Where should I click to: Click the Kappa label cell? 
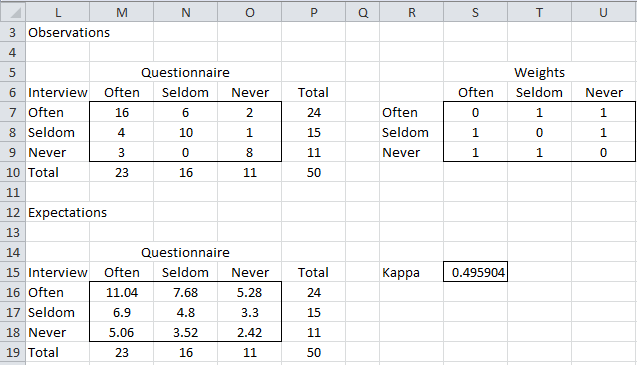[x=412, y=272]
